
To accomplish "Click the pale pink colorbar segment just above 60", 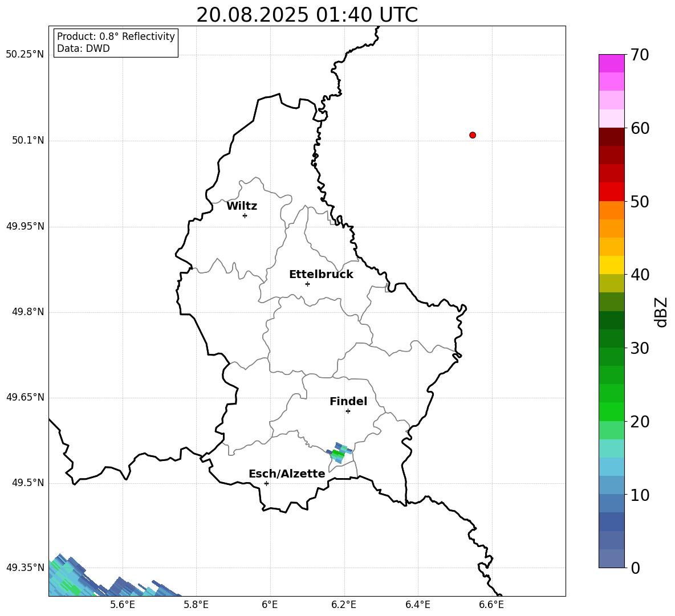I will (611, 119).
